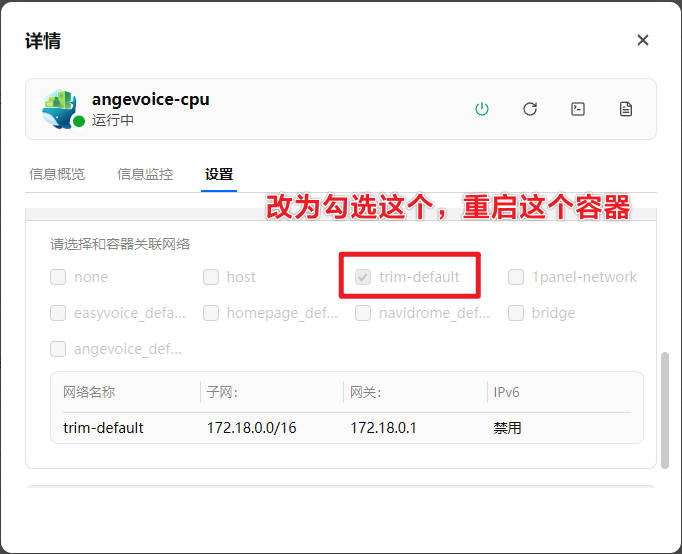Click the angevoice-cpu container name
682x554 pixels.
click(150, 100)
